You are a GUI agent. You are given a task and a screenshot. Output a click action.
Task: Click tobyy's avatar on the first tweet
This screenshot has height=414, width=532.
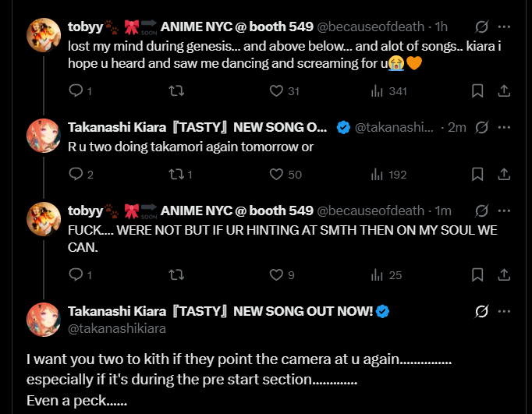[44, 34]
